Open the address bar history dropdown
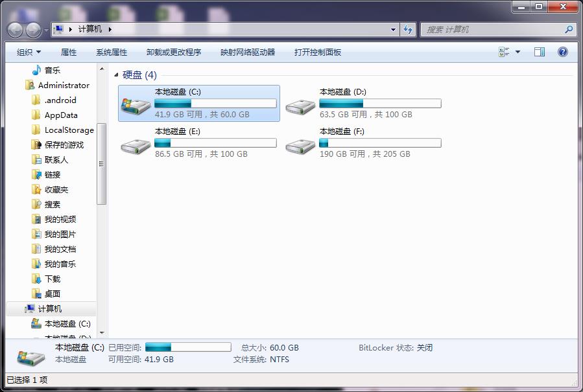The width and height of the screenshot is (583, 392). (x=394, y=30)
